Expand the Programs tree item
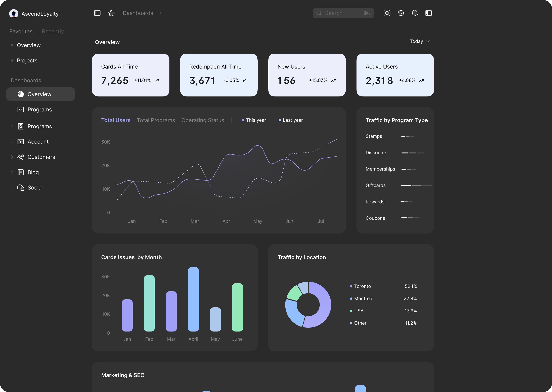552x392 pixels. click(x=11, y=109)
